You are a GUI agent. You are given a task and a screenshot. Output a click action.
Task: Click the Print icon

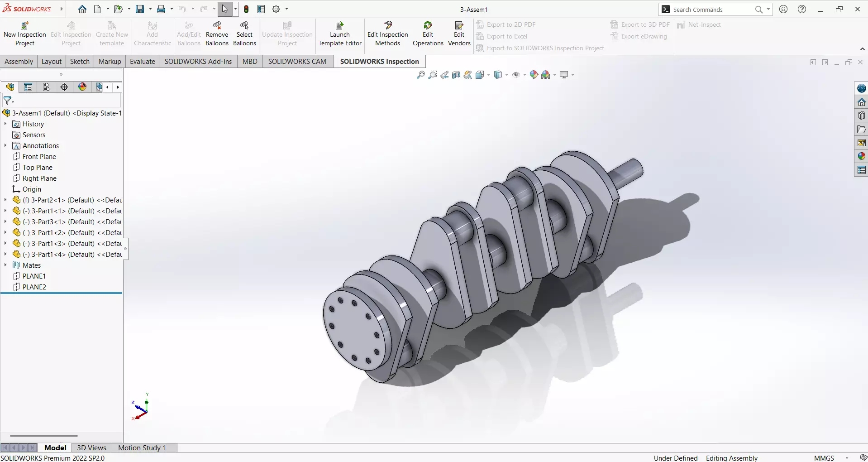pos(161,9)
